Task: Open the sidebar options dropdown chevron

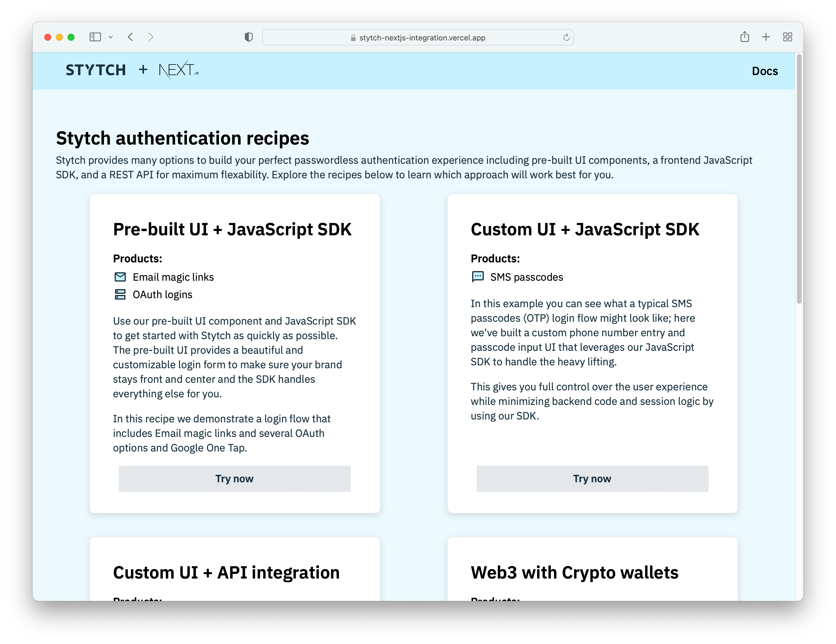Action: pos(111,37)
